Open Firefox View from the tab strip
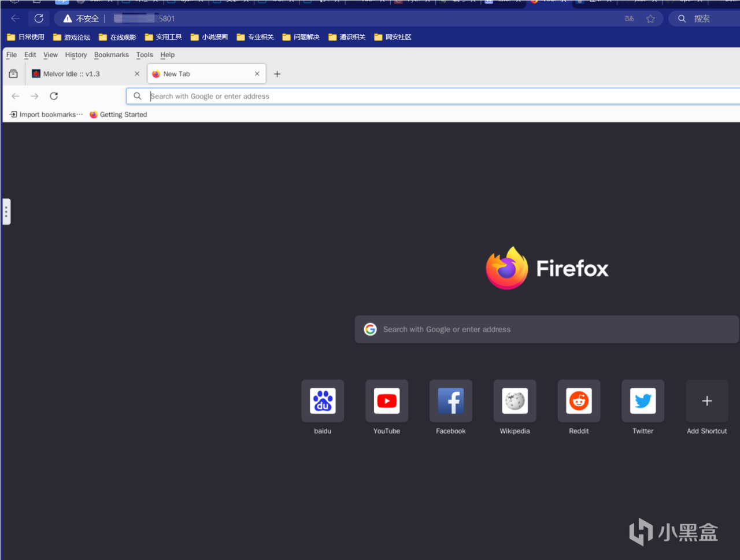 [13, 74]
